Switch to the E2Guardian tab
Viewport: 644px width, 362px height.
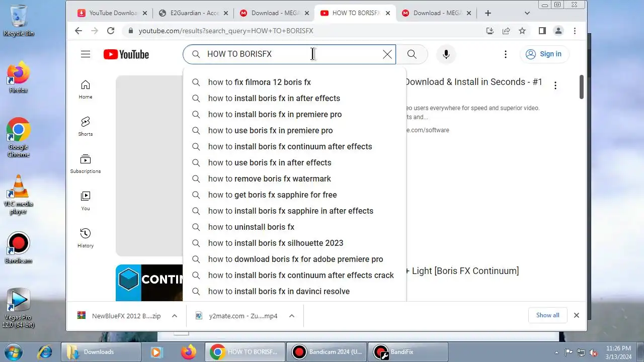coord(193,13)
